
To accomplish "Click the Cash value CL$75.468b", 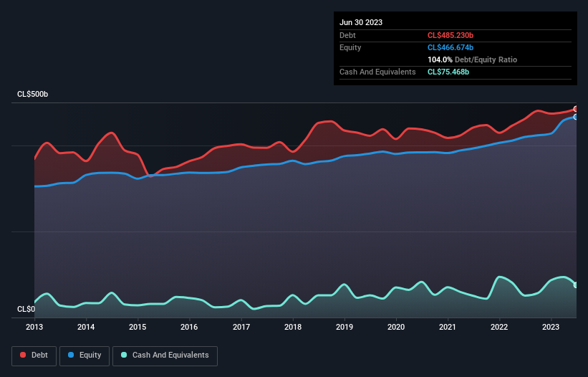I will coord(448,72).
